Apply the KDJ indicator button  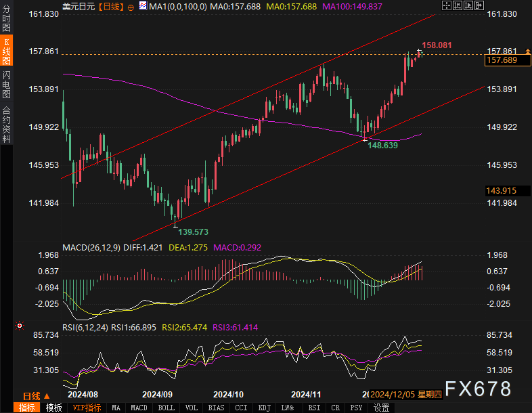(264, 408)
